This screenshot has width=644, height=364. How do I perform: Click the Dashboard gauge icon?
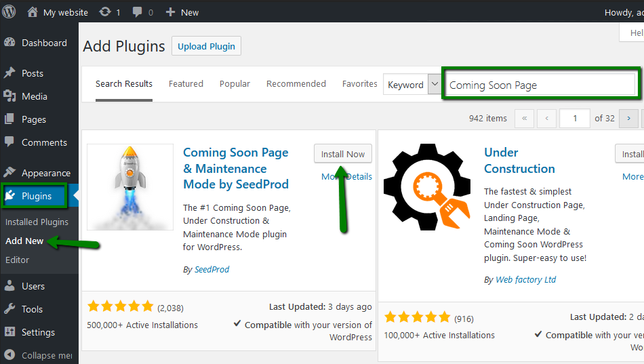(9, 42)
